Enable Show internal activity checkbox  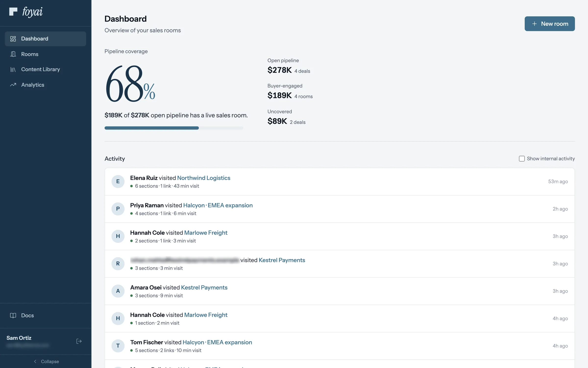[x=522, y=159]
